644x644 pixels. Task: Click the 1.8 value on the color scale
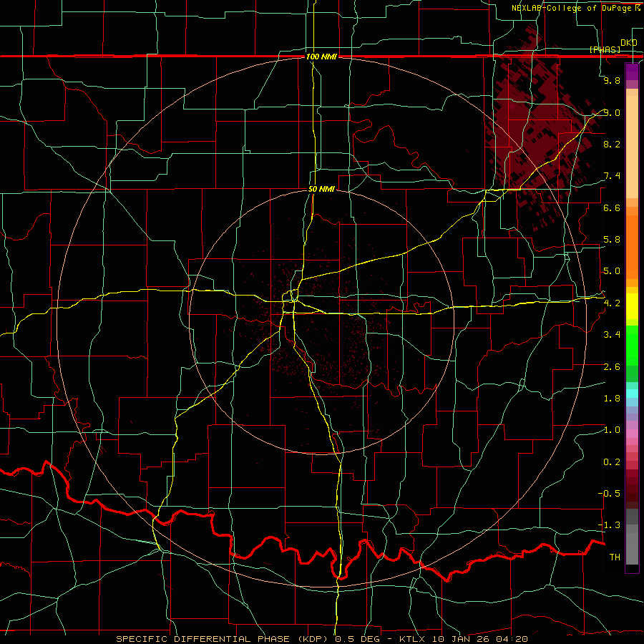pyautogui.click(x=612, y=399)
